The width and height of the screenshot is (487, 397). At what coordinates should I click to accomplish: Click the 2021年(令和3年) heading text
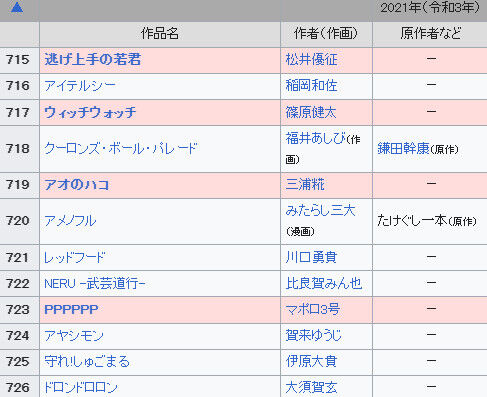[430, 7]
